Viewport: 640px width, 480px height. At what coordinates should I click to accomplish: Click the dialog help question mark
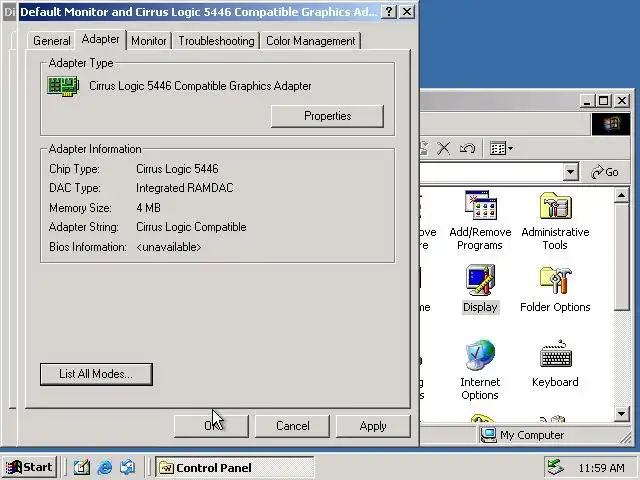pos(389,11)
